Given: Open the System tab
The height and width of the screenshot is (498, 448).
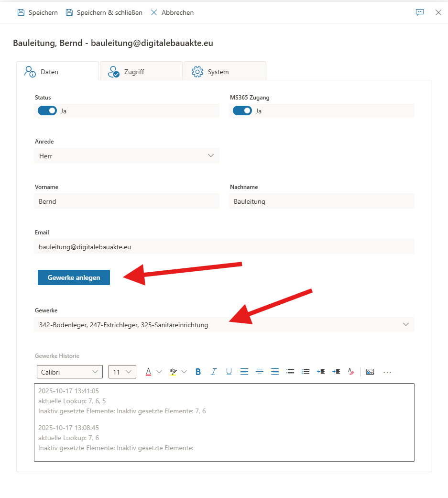Looking at the screenshot, I should click(x=225, y=72).
